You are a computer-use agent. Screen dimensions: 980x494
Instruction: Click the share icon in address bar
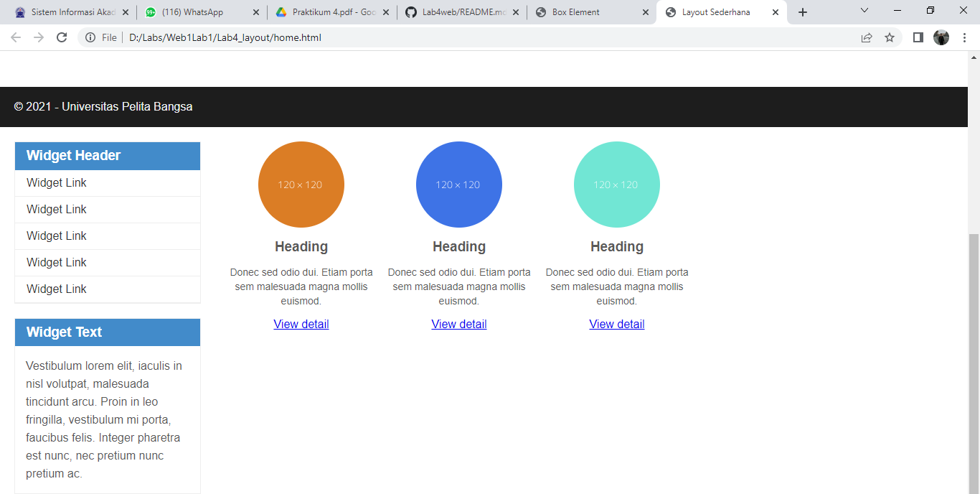[x=866, y=37]
